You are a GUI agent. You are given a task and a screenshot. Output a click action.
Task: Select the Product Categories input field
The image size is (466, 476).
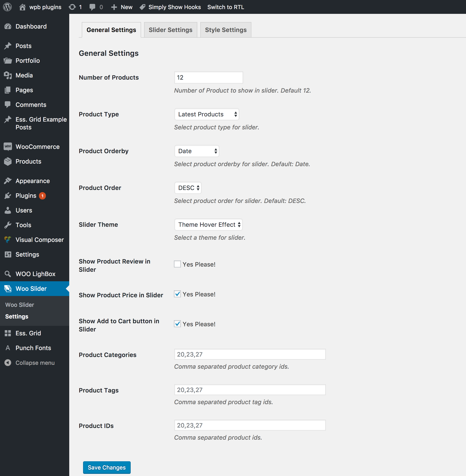click(250, 354)
